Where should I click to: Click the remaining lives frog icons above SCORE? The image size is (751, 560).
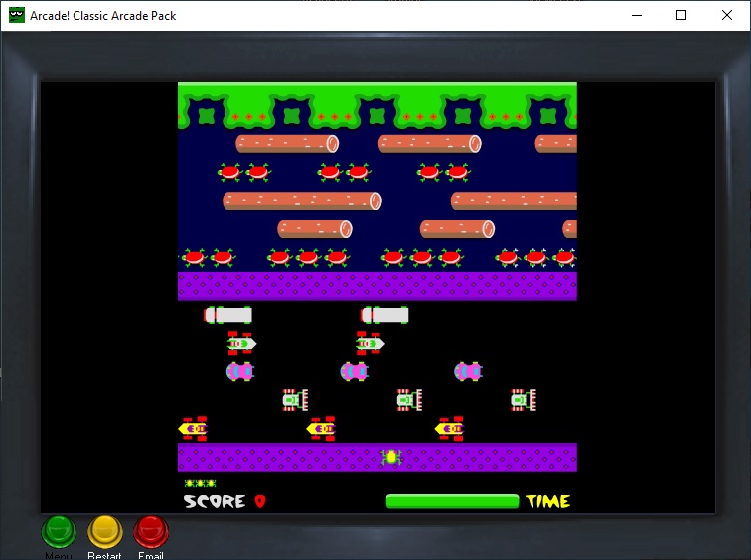[x=201, y=483]
